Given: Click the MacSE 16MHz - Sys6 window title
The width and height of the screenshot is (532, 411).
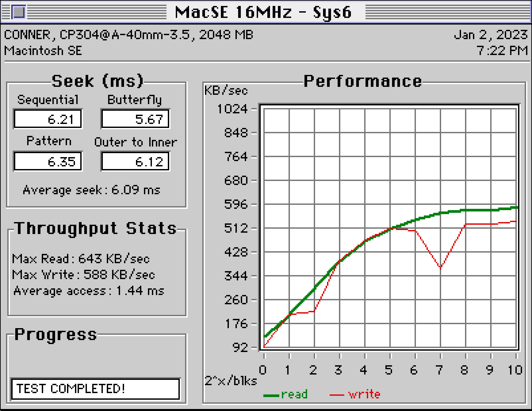Looking at the screenshot, I should 263,12.
